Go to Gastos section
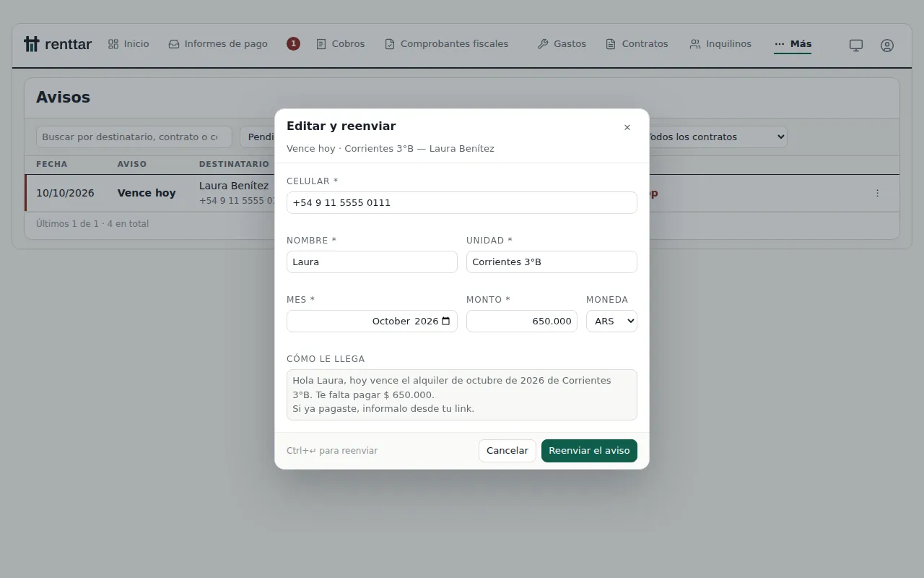This screenshot has width=924, height=578. (562, 44)
